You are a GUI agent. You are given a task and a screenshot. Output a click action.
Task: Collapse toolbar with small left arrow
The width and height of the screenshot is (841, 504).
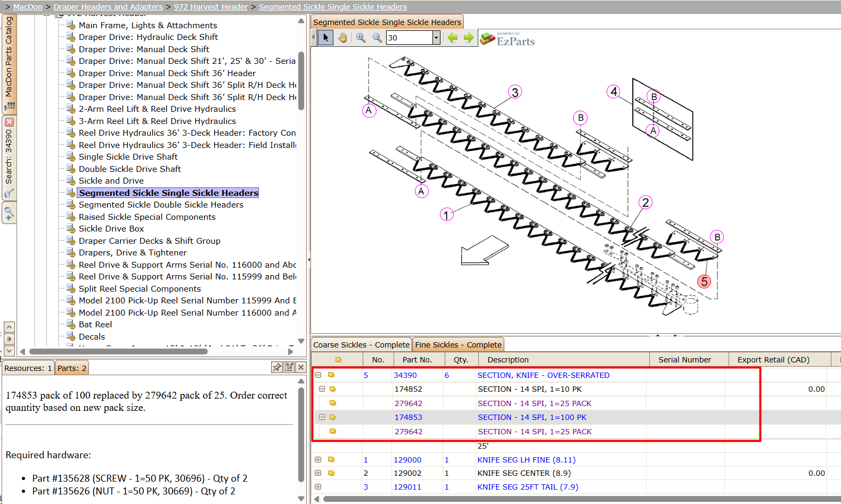tap(313, 38)
